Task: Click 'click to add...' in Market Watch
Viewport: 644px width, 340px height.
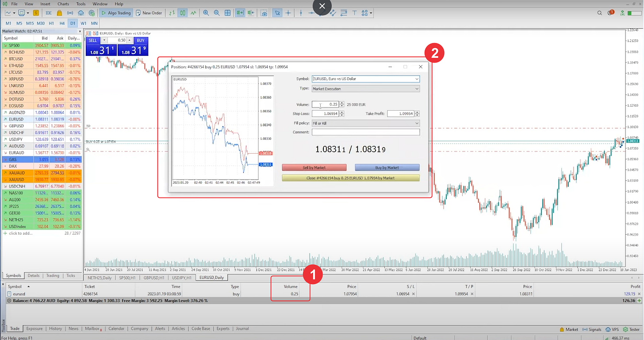Action: point(21,233)
